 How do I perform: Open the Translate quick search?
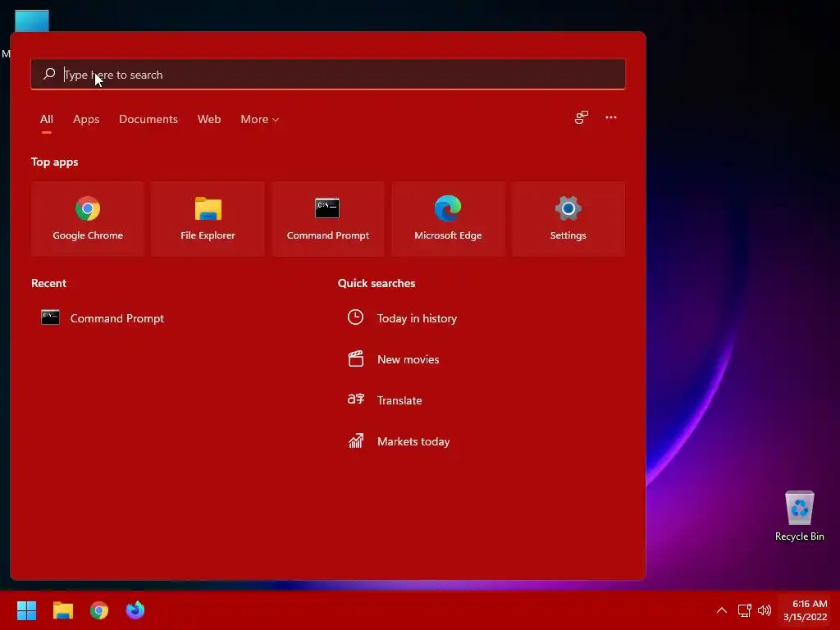coord(479,400)
